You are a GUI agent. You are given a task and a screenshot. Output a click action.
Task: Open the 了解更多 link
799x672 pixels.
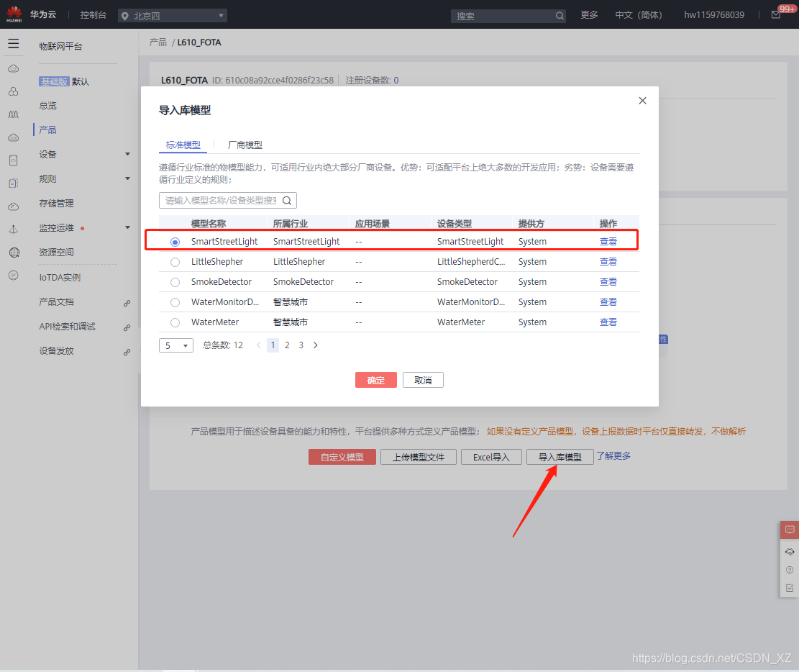(x=613, y=456)
